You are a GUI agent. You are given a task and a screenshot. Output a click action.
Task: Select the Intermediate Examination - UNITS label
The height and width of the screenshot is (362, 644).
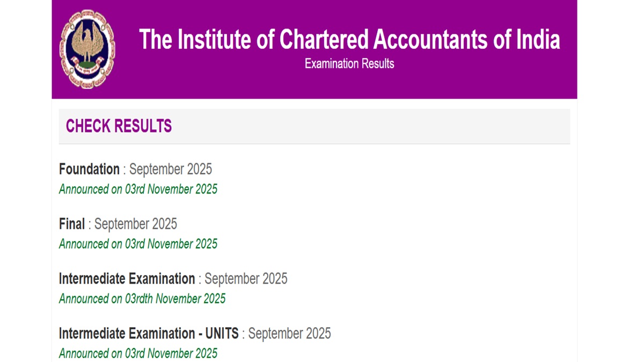coord(149,333)
